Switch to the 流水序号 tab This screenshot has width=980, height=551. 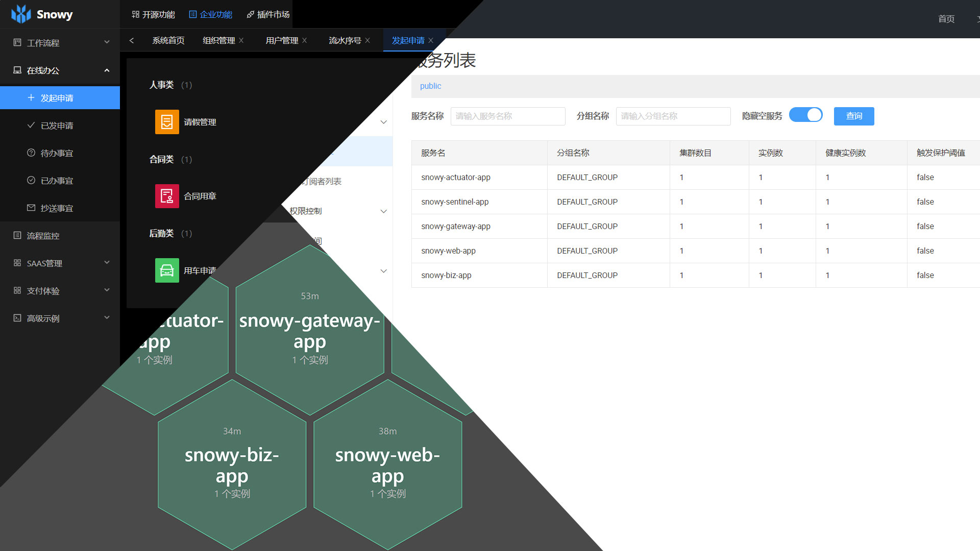pyautogui.click(x=345, y=40)
